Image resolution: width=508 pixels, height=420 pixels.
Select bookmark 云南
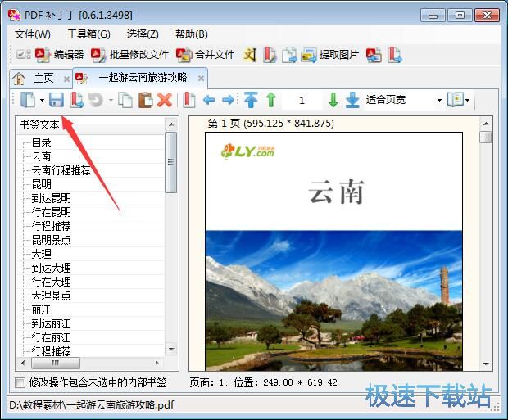42,156
